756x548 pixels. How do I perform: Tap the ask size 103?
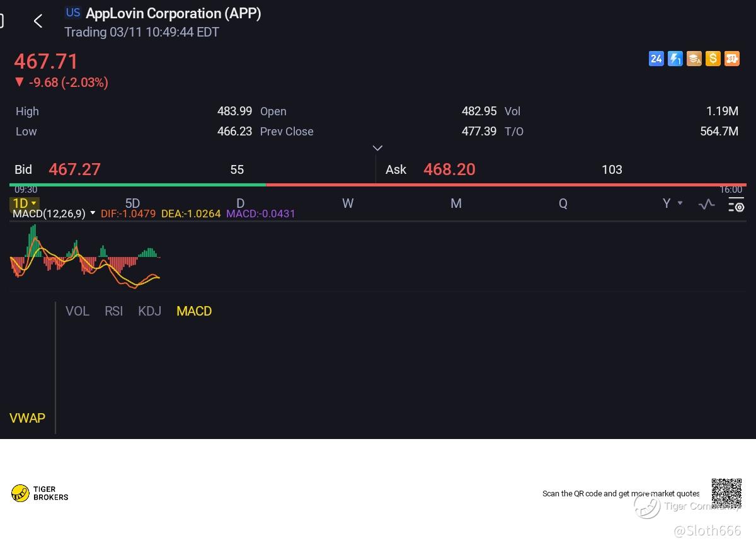[x=612, y=169]
